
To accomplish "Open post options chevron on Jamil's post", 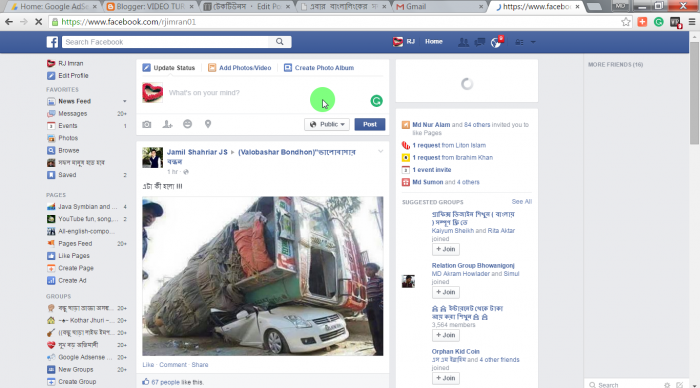I will click(380, 151).
